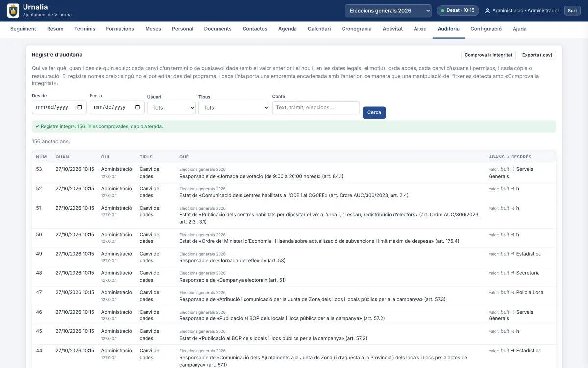Open the Ajuda tab
This screenshot has height=368, width=588.
[x=519, y=29]
